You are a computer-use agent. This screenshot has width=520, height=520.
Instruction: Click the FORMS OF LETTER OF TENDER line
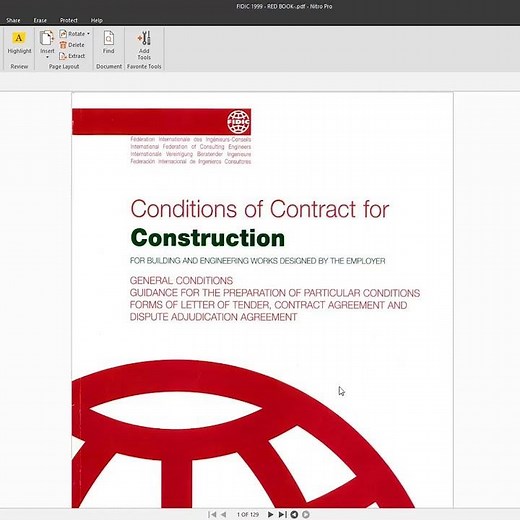[268, 305]
